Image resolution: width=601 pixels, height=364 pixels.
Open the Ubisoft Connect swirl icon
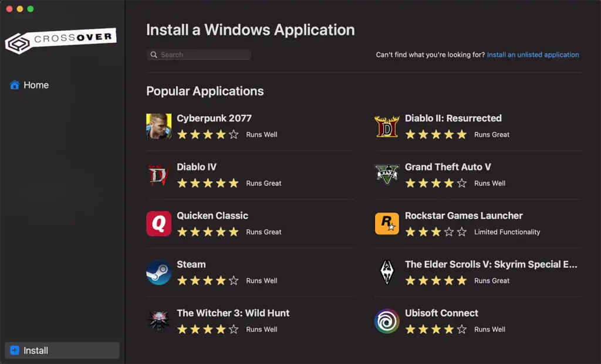point(387,321)
